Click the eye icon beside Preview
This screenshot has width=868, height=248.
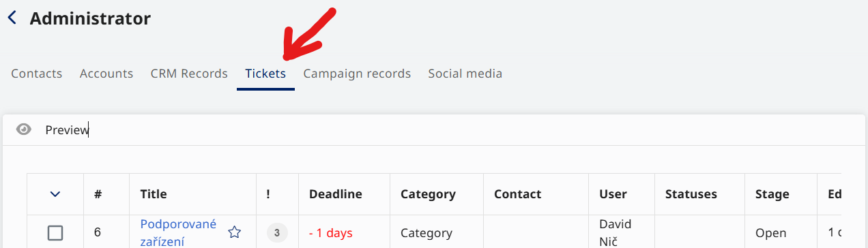24,129
